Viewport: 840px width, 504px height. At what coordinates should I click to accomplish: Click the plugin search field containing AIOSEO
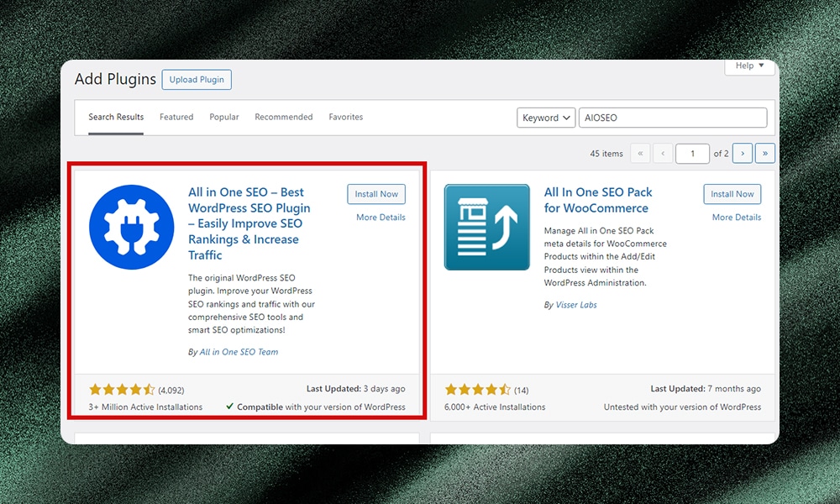[x=672, y=118]
